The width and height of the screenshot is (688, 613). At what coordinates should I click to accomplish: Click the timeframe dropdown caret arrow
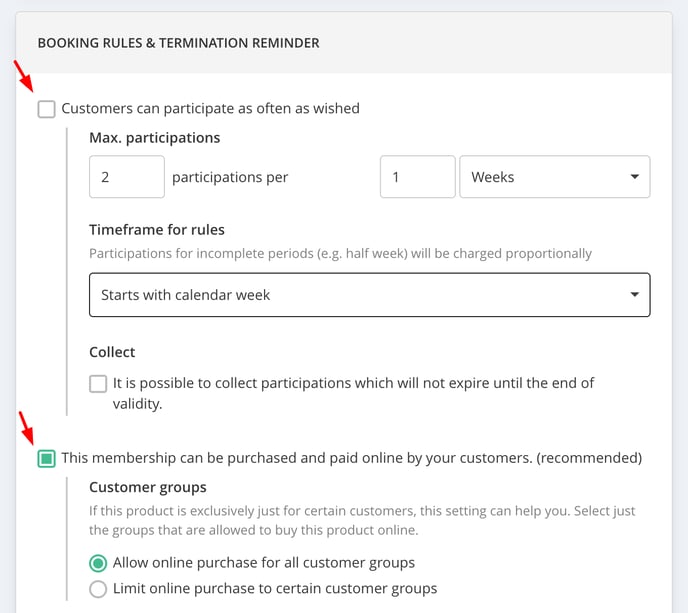(634, 294)
